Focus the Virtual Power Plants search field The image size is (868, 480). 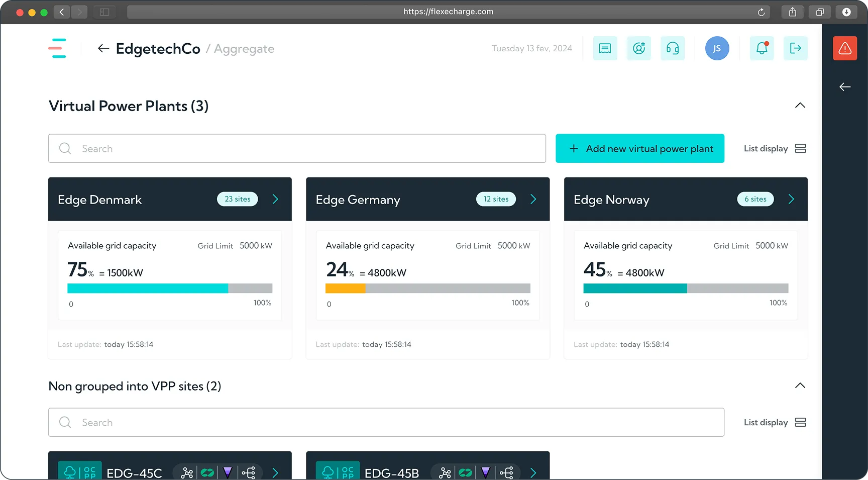[x=297, y=148]
